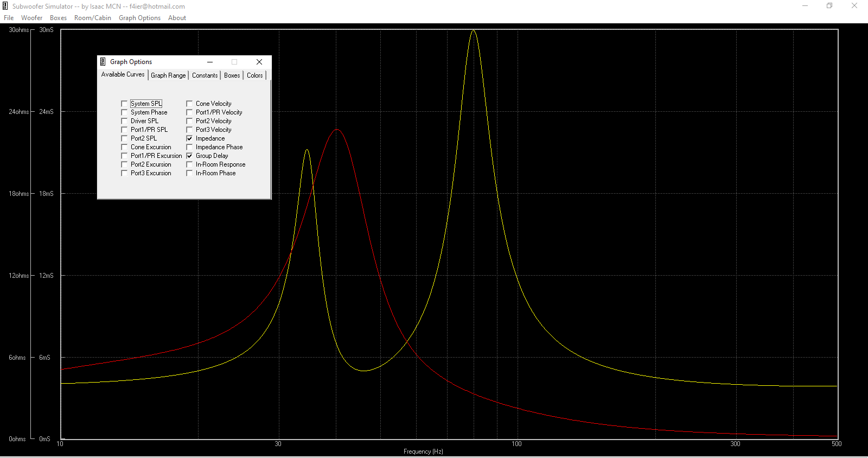The height and width of the screenshot is (458, 868).
Task: Turn on In-Room Response curve
Action: (x=189, y=164)
